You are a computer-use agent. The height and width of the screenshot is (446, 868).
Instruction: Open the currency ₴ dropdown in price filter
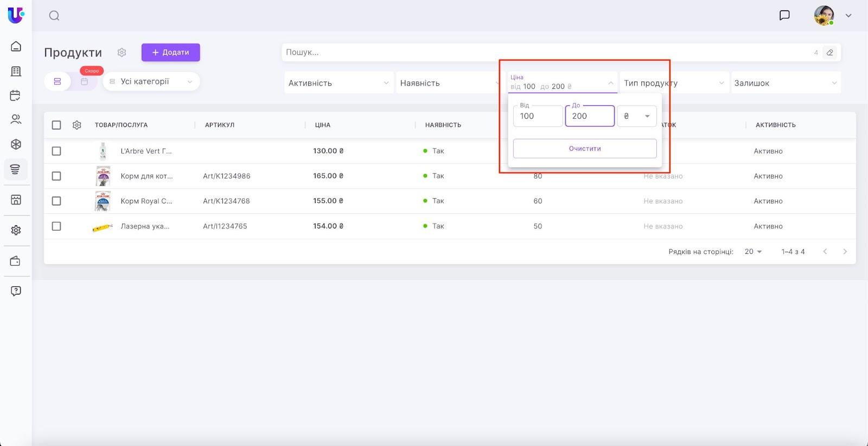pos(637,116)
